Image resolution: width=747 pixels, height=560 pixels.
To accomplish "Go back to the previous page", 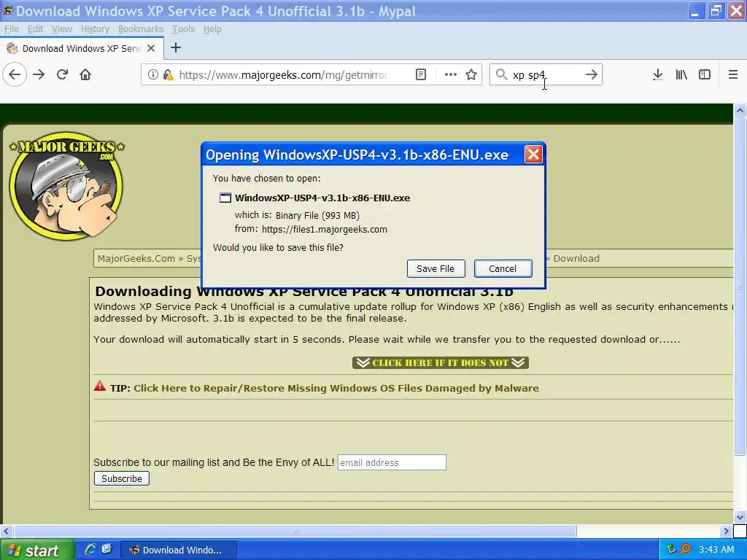I will [15, 75].
